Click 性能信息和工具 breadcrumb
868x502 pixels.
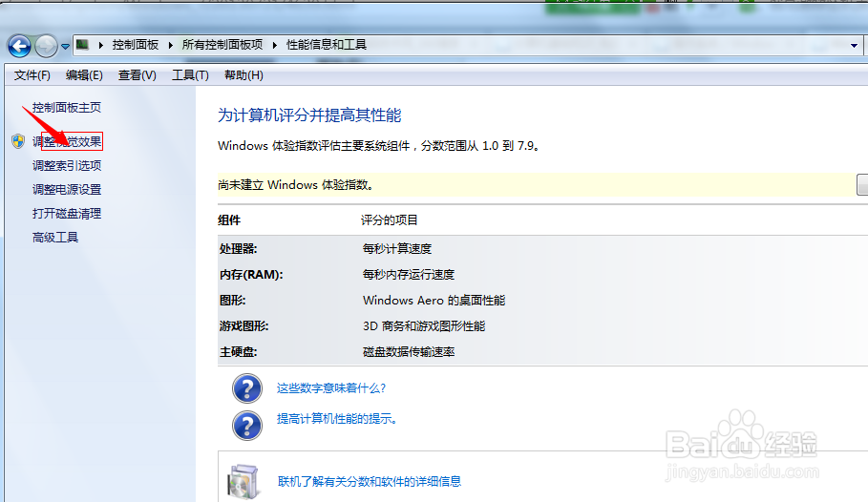(x=326, y=45)
